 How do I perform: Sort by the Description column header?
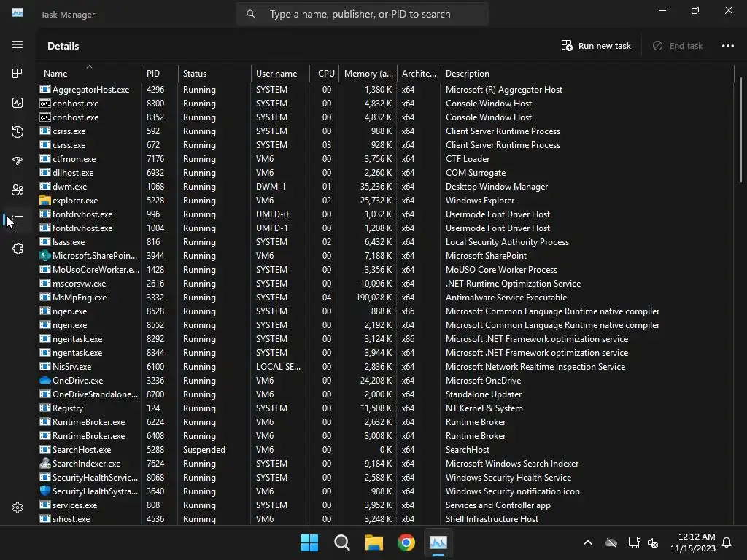click(587, 74)
